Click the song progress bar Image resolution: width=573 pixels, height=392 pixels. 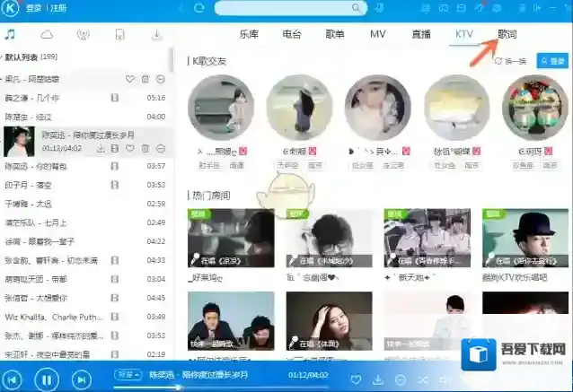(x=220, y=388)
